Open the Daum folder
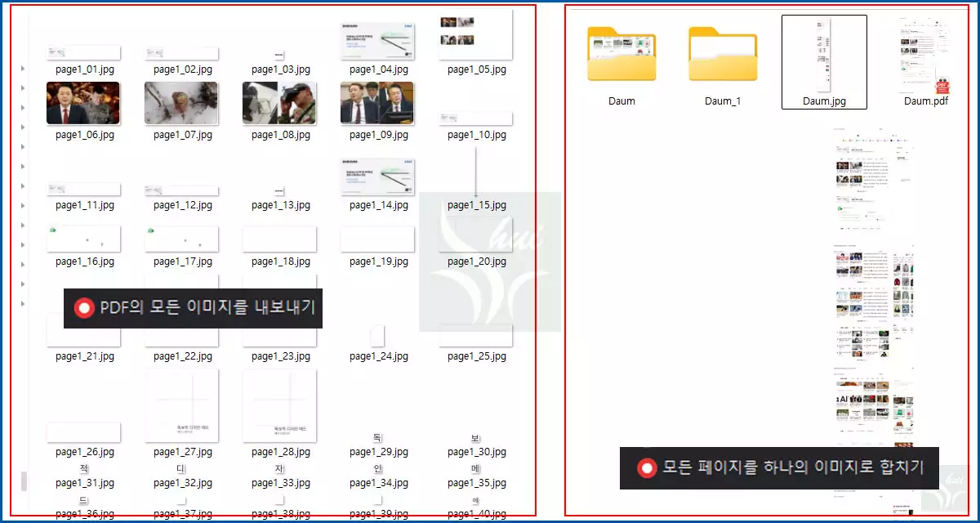The image size is (980, 523). (x=621, y=53)
